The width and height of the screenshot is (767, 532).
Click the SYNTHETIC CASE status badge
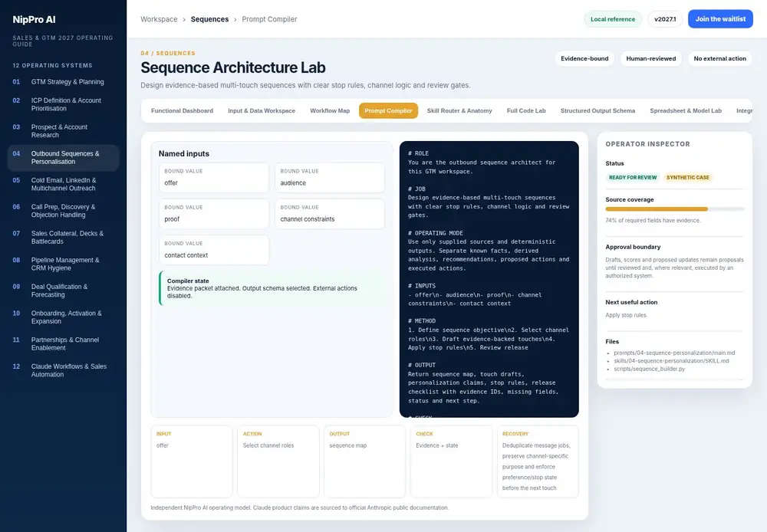[687, 178]
